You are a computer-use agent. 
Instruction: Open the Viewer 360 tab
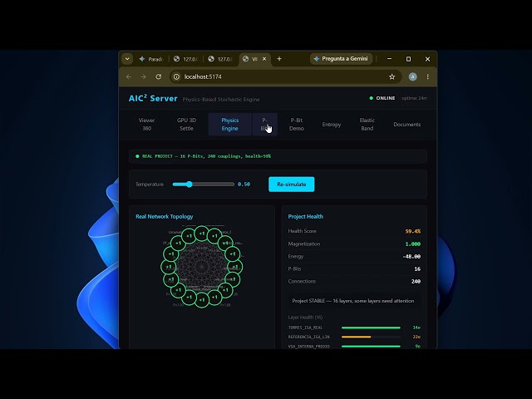pos(146,124)
